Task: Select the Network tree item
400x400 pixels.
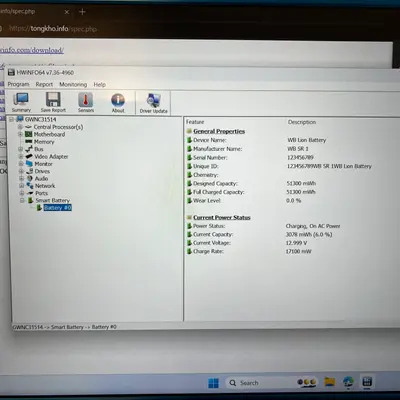Action: pyautogui.click(x=45, y=186)
